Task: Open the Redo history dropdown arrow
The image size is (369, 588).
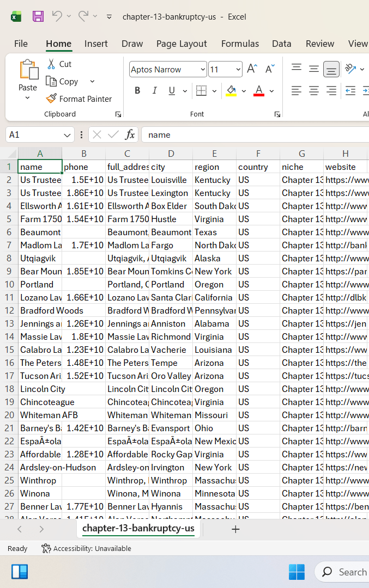Action: click(x=95, y=16)
